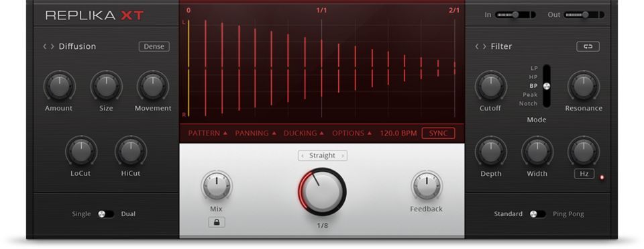Select previous Diffusion effect with left arrow
Viewport: 644px width, 249px height.
click(x=45, y=46)
